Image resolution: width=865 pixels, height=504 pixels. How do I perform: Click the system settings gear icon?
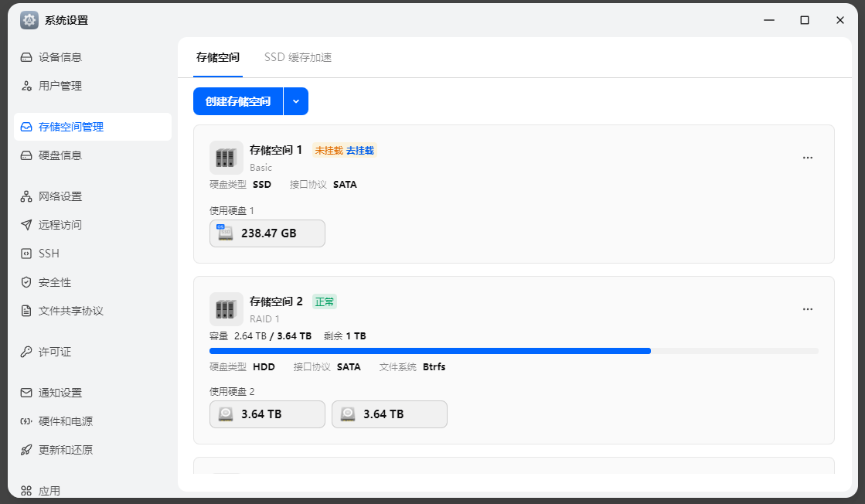[x=29, y=20]
